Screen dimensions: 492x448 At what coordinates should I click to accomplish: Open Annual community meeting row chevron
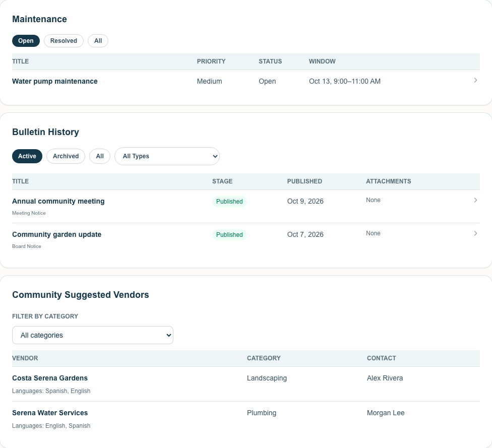click(x=475, y=200)
